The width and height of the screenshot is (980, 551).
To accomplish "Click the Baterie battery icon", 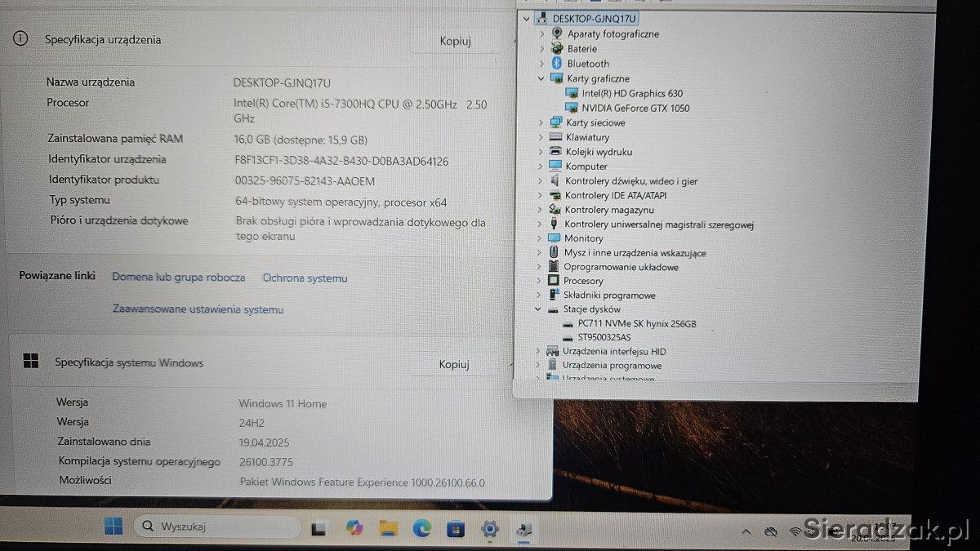I will 557,49.
